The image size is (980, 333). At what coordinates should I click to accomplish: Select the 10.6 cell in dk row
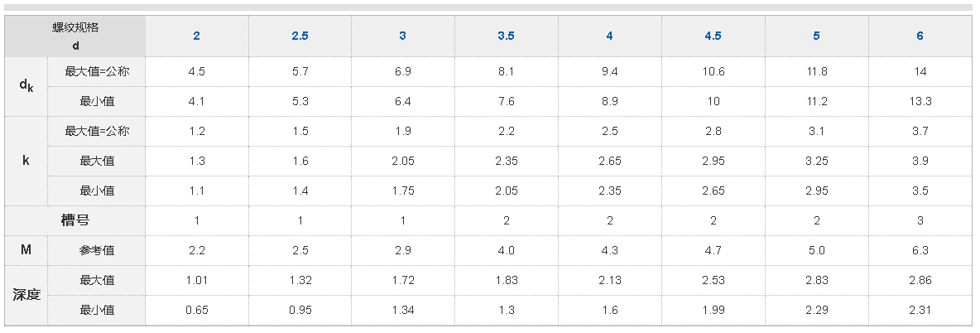[713, 71]
